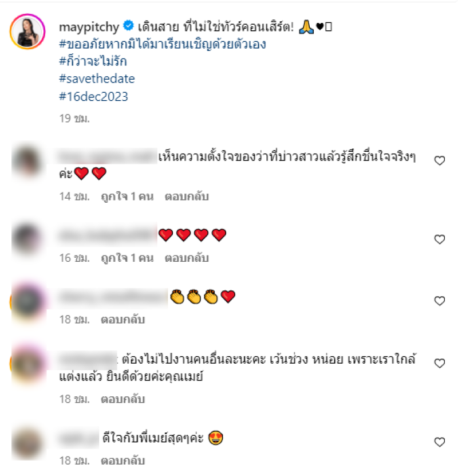Reply to the ดีใจกับพี่เมย์สุดๆค่ะ comment

point(123,461)
